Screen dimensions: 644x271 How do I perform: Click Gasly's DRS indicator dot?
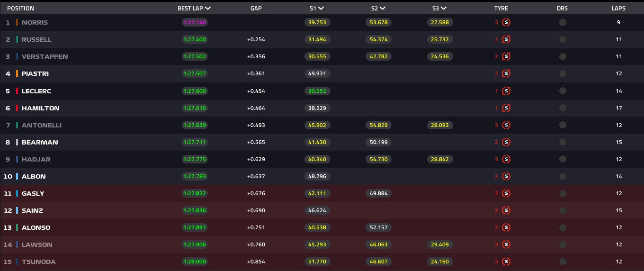coord(563,193)
